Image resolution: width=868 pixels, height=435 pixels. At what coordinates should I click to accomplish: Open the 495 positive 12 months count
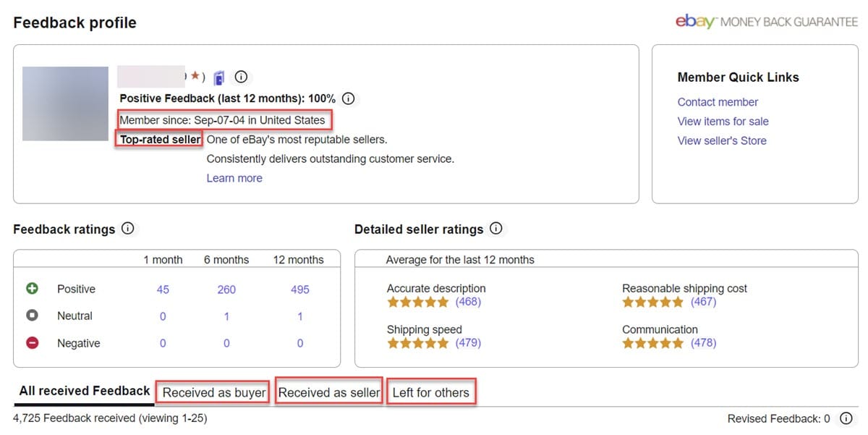(299, 290)
